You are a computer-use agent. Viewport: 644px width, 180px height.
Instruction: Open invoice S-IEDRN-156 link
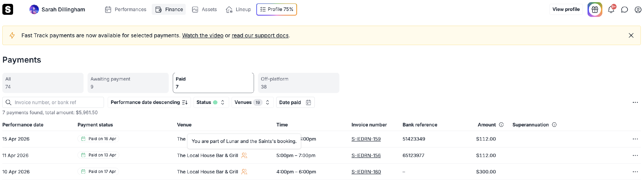pos(366,155)
